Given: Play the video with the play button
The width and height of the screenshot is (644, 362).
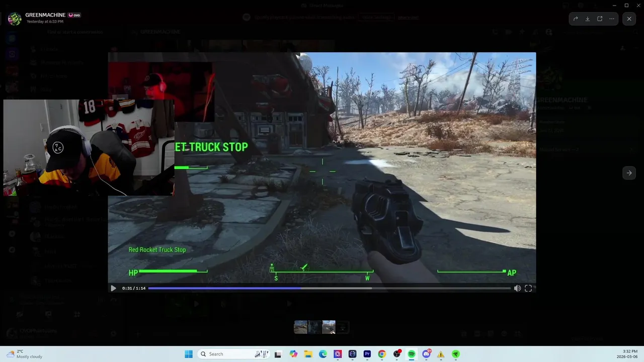Looking at the screenshot, I should click(x=113, y=288).
